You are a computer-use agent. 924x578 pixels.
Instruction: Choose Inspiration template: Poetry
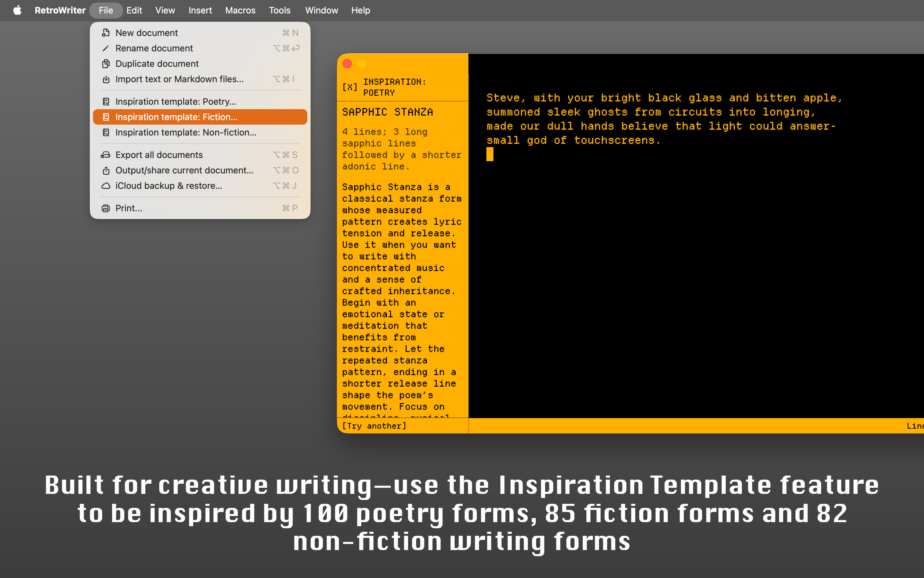point(200,101)
